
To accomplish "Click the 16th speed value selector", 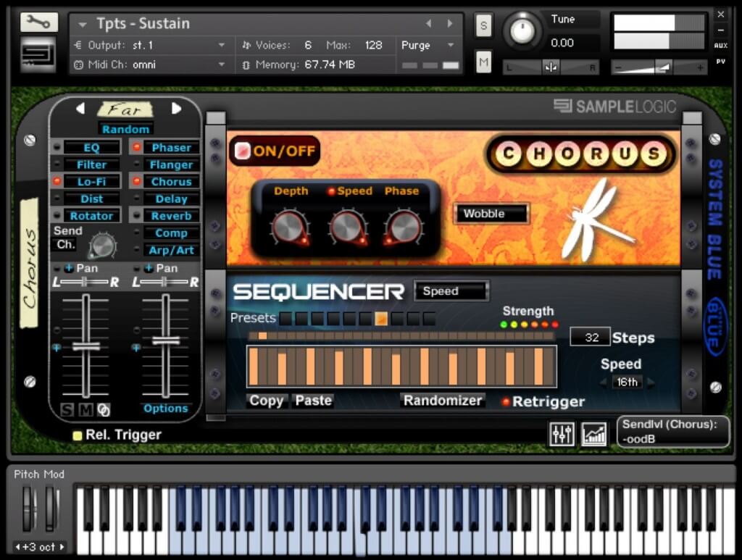I will click(627, 383).
